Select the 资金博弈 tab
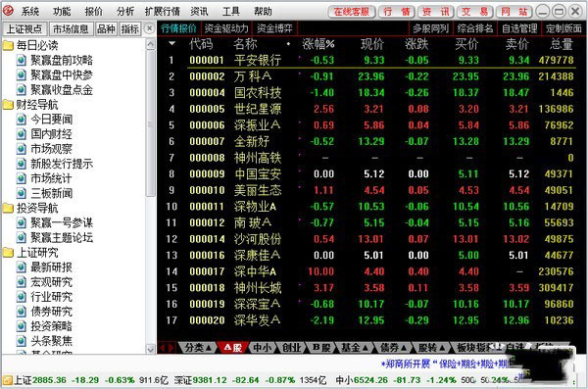Screen dimensions: 588x389 click(x=274, y=28)
